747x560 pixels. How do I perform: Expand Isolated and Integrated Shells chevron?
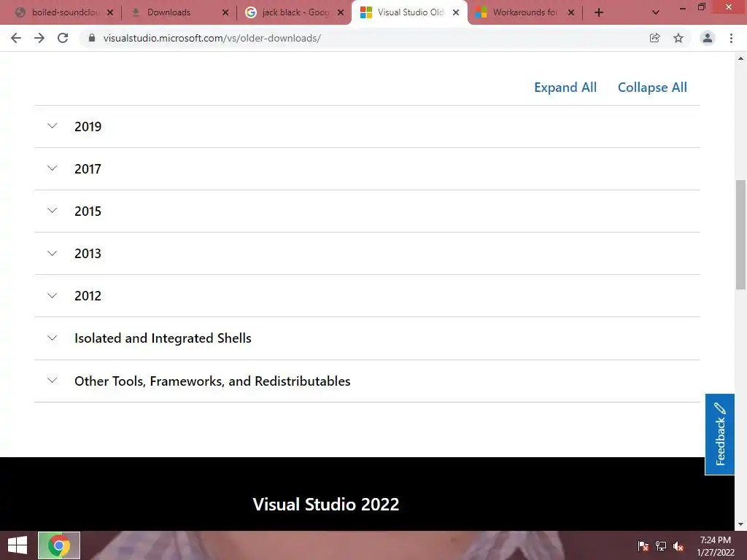[53, 338]
